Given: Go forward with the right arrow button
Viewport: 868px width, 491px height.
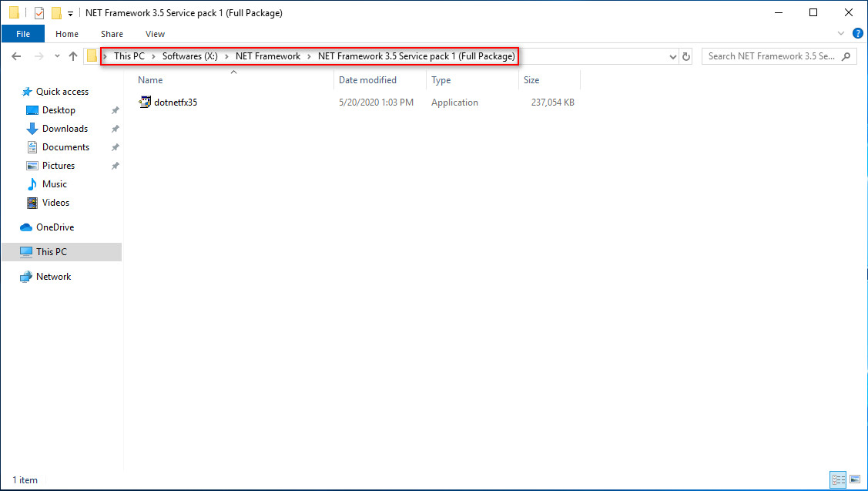Looking at the screenshot, I should (39, 56).
